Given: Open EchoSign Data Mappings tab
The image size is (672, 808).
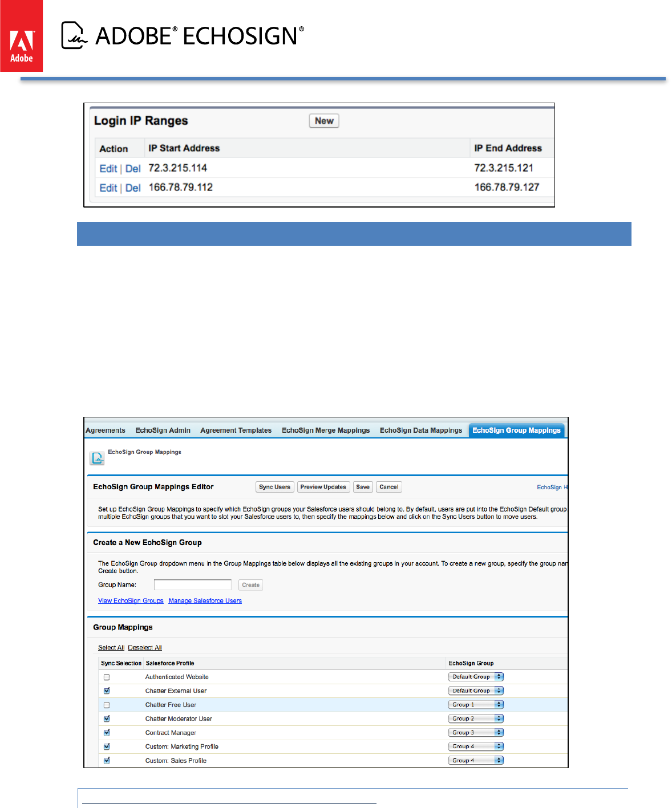Looking at the screenshot, I should coord(421,431).
